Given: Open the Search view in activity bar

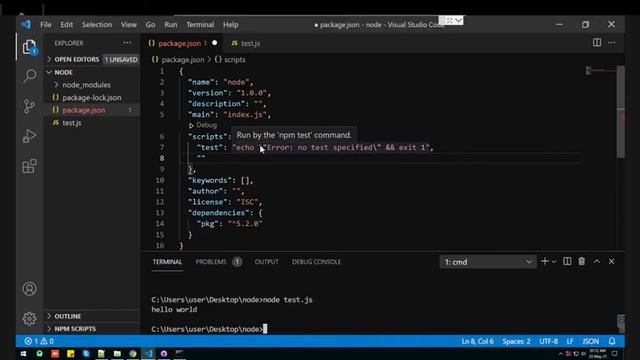Looking at the screenshot, I should 29,76.
